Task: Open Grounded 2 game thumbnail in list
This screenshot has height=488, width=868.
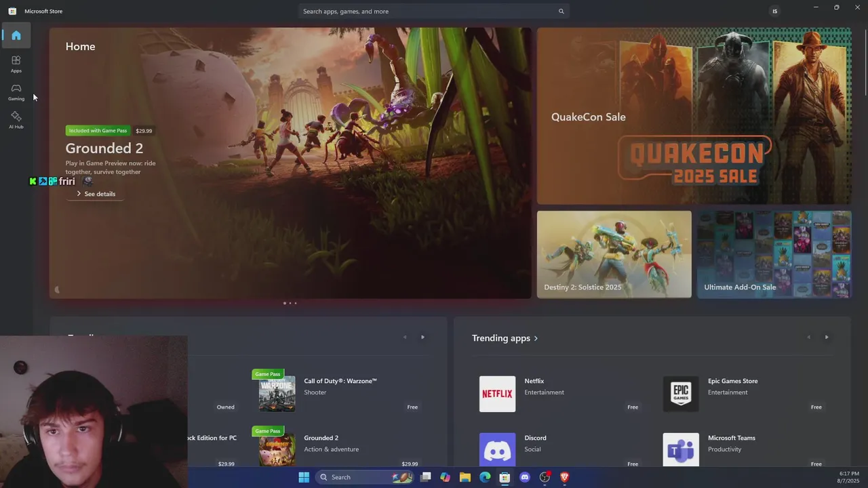Action: (x=277, y=449)
